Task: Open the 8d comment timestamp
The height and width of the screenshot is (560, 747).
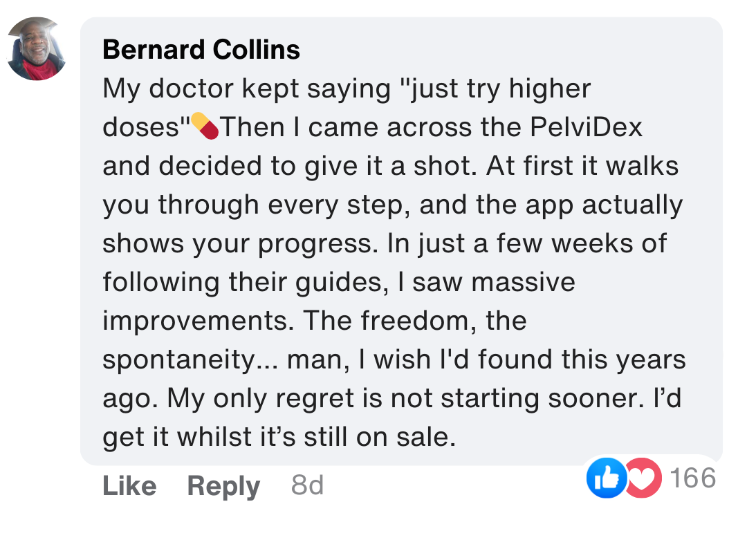Action: pos(307,486)
